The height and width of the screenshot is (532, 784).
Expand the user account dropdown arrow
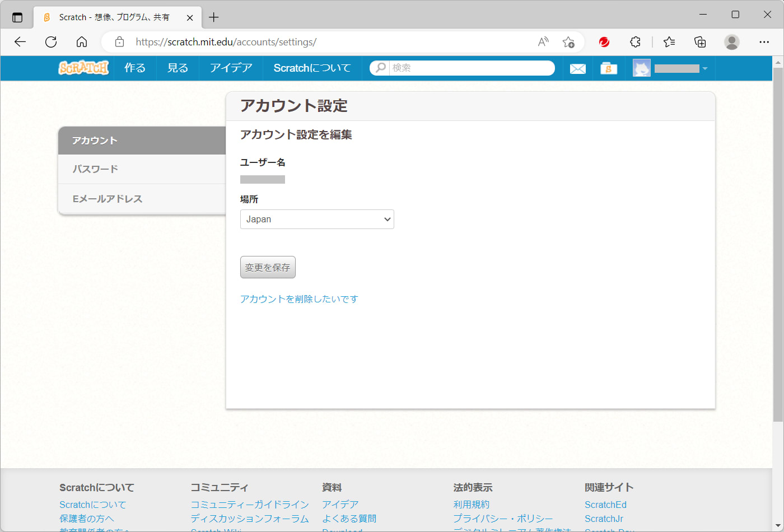coord(704,68)
